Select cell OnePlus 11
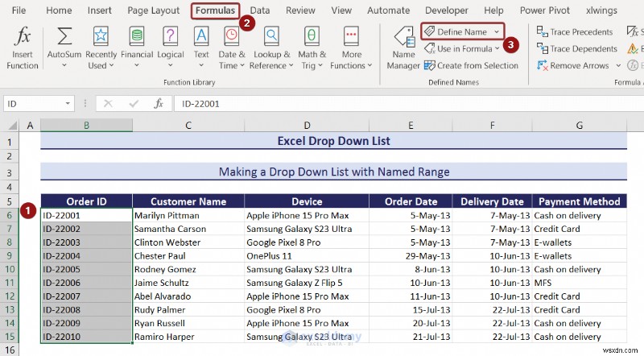Viewport: 644px width, 356px height. 307,255
